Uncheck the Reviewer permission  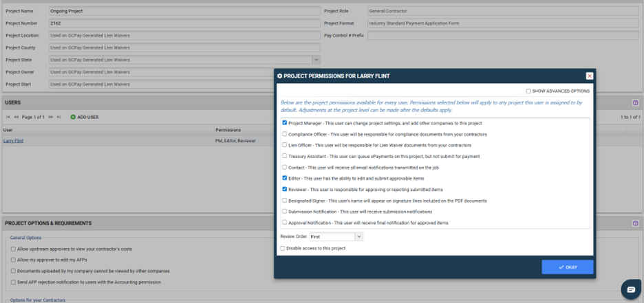[285, 189]
